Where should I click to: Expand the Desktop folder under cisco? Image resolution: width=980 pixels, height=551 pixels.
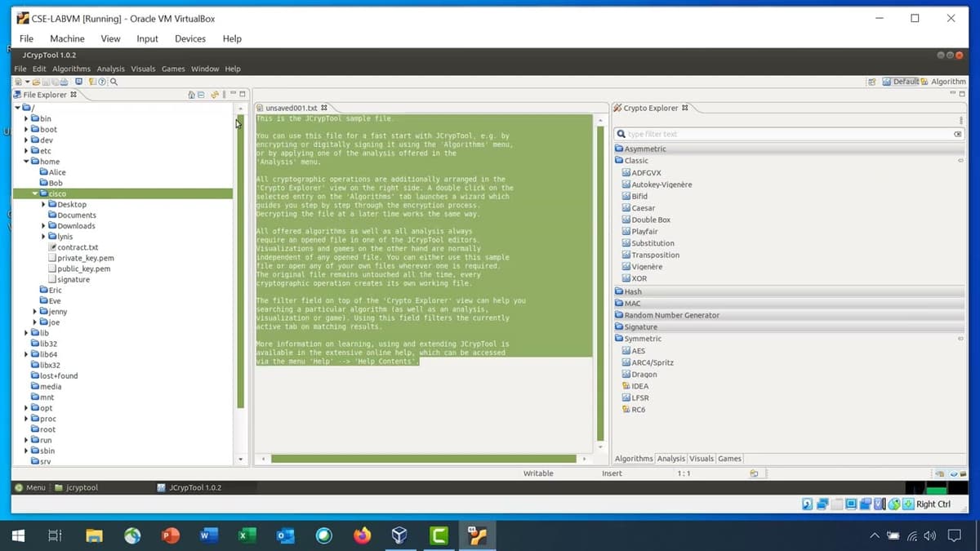click(43, 205)
